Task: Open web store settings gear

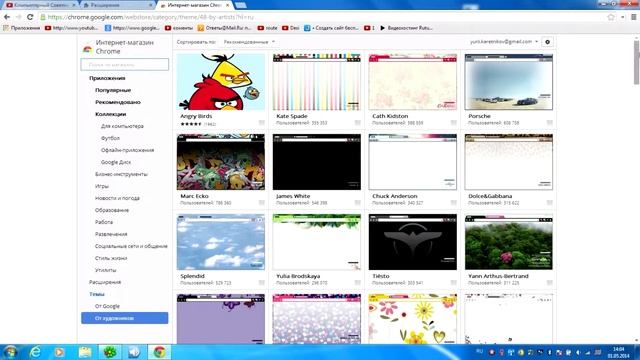Action: click(547, 42)
